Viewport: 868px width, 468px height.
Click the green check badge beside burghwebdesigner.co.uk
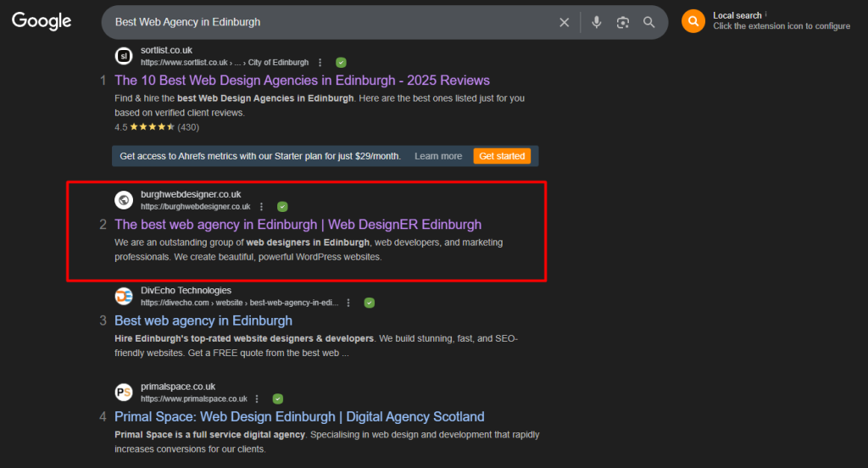pos(282,206)
